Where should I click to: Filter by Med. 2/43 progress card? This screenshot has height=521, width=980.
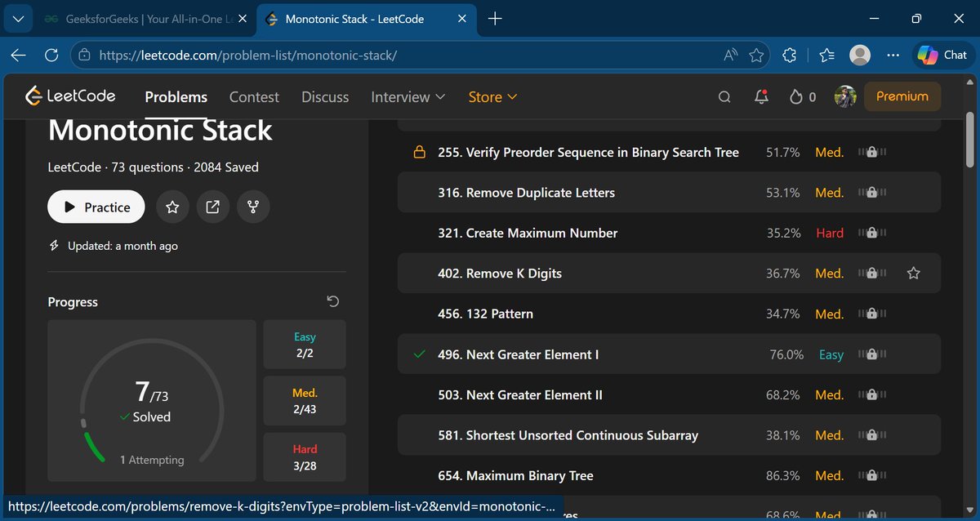[x=305, y=401]
